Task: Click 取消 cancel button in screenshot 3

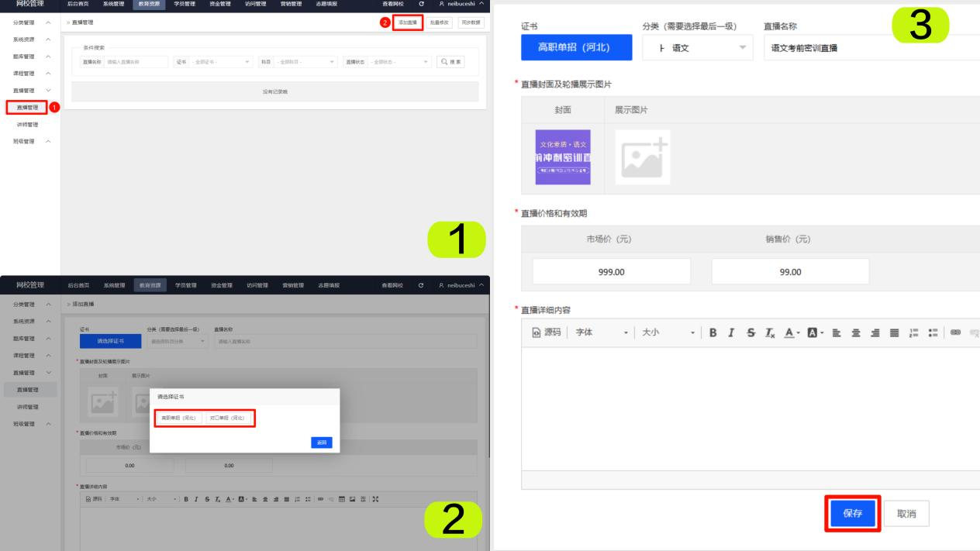Action: coord(908,513)
